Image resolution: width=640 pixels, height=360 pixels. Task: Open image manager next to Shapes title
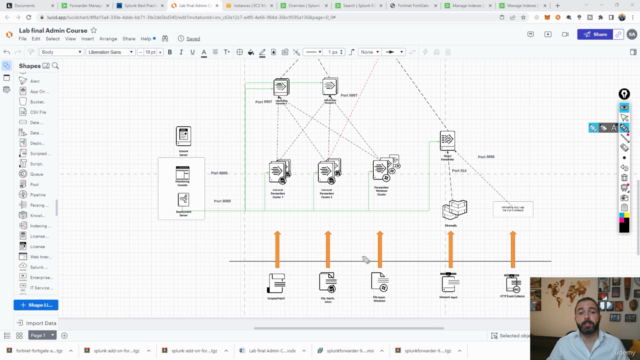point(46,66)
